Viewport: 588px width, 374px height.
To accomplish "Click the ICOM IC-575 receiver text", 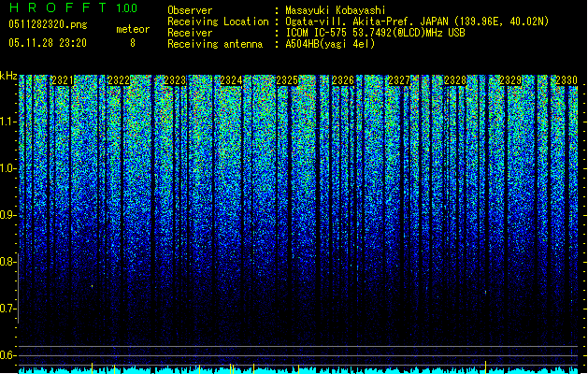I will coord(376,33).
